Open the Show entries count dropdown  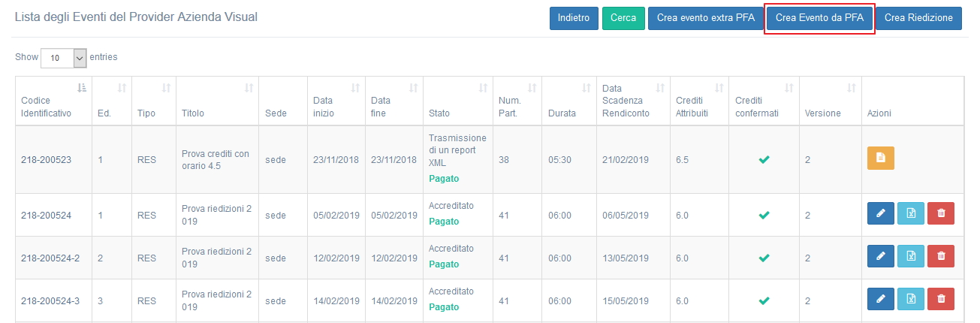click(64, 58)
